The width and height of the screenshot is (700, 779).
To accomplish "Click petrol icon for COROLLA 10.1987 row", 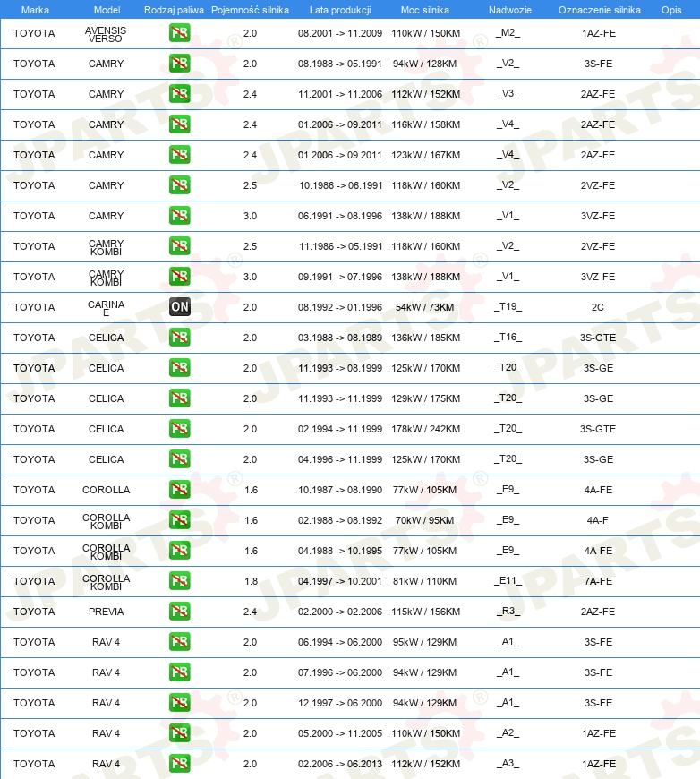I will click(179, 490).
